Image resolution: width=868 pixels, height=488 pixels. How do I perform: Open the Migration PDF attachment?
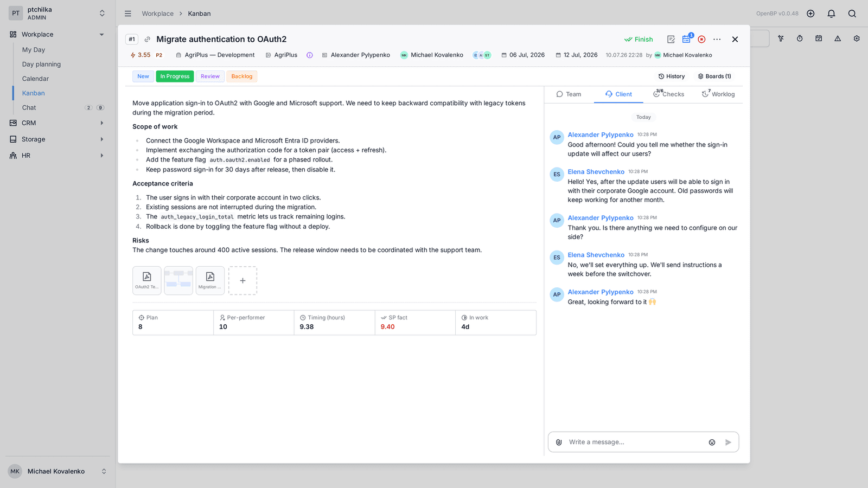[210, 280]
